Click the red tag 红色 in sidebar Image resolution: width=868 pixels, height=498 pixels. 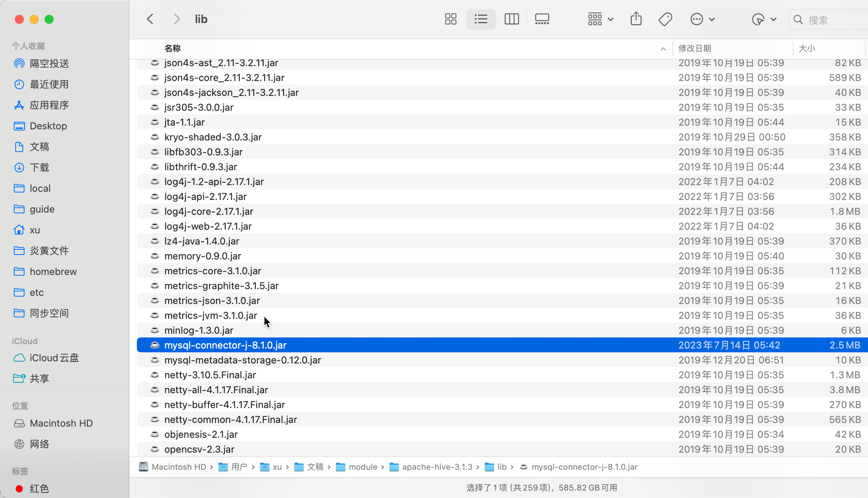pyautogui.click(x=39, y=488)
